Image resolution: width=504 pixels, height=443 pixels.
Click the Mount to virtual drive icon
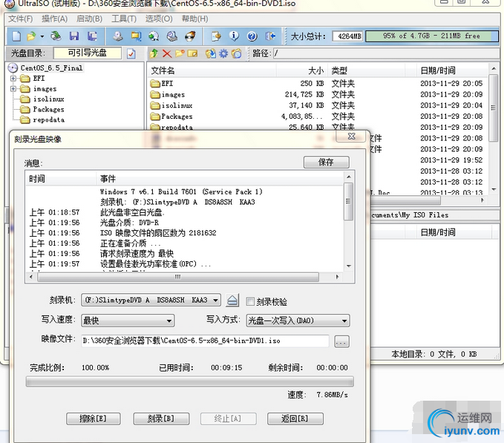[172, 36]
